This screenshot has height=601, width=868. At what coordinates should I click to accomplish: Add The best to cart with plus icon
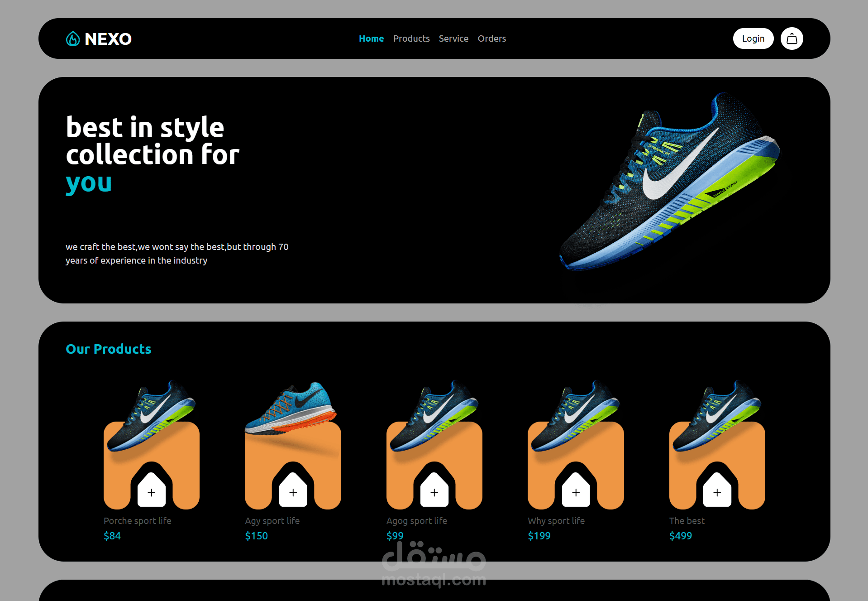[x=717, y=492]
